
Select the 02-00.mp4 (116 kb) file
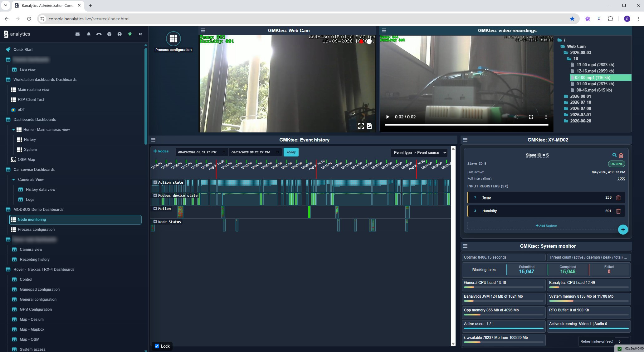[x=601, y=77]
